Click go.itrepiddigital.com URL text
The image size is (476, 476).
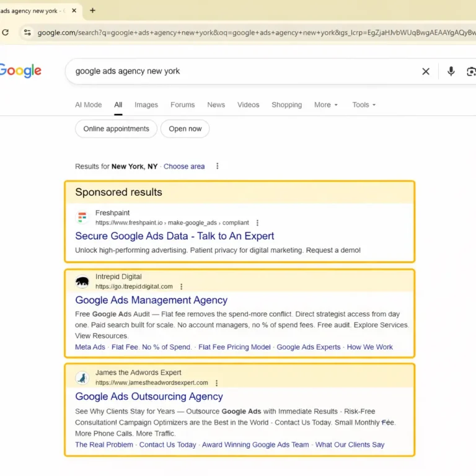point(134,286)
